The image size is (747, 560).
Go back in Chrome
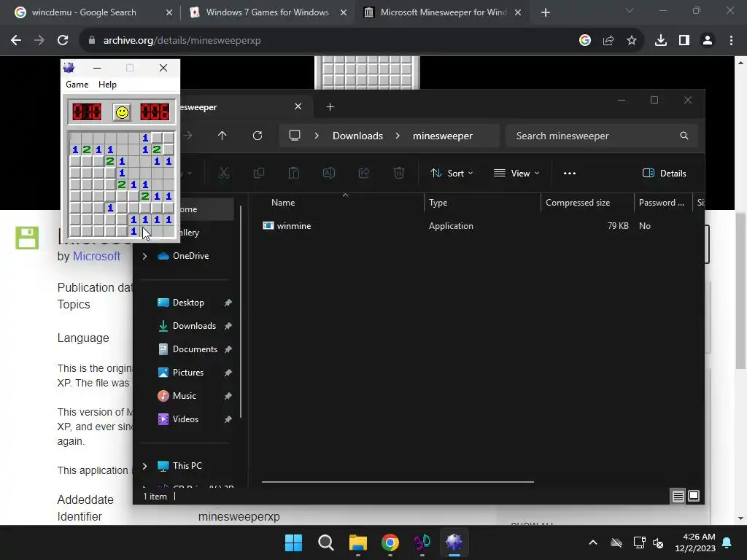tap(16, 41)
